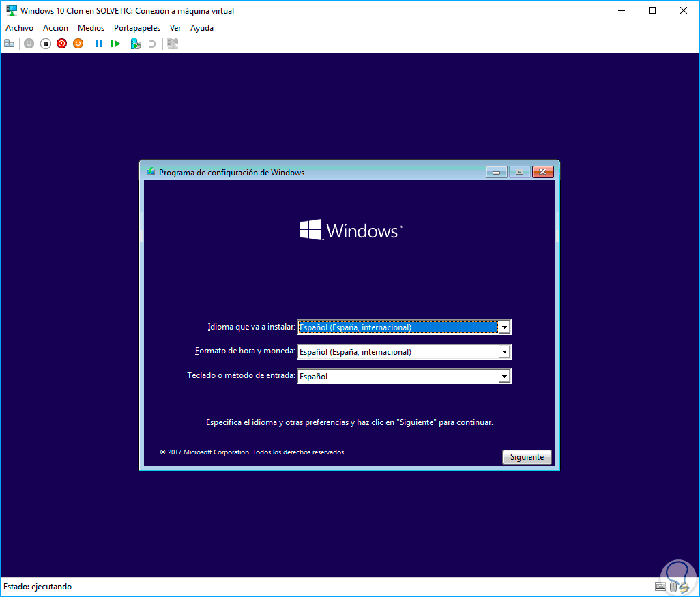Minimize the Windows setup program dialog
Image resolution: width=700 pixels, height=597 pixels.
coord(497,172)
